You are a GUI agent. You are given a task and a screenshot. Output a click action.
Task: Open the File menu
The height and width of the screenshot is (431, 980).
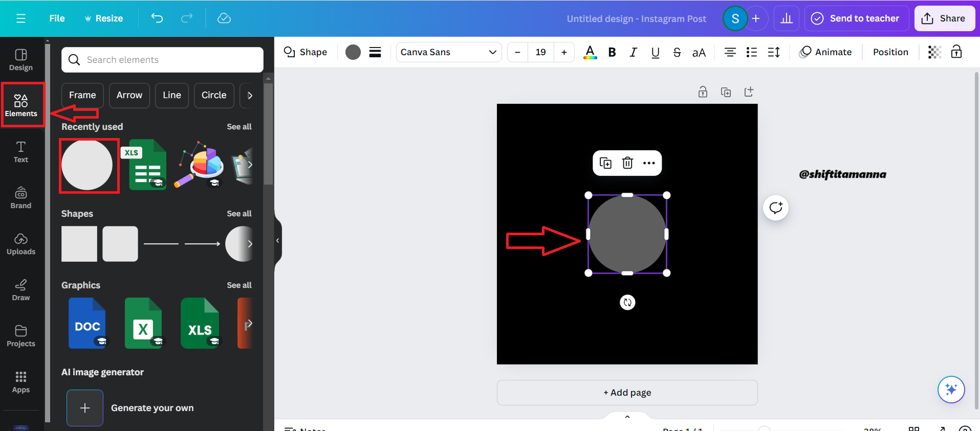click(57, 18)
